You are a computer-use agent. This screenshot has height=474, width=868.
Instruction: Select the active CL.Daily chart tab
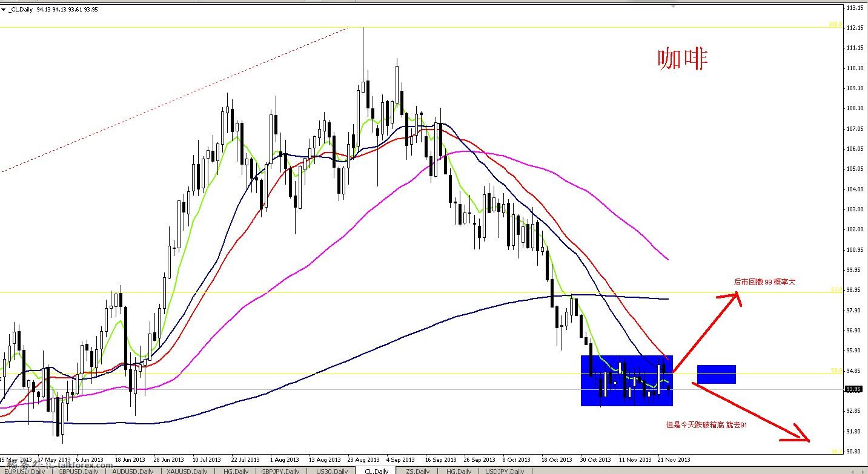click(x=376, y=471)
